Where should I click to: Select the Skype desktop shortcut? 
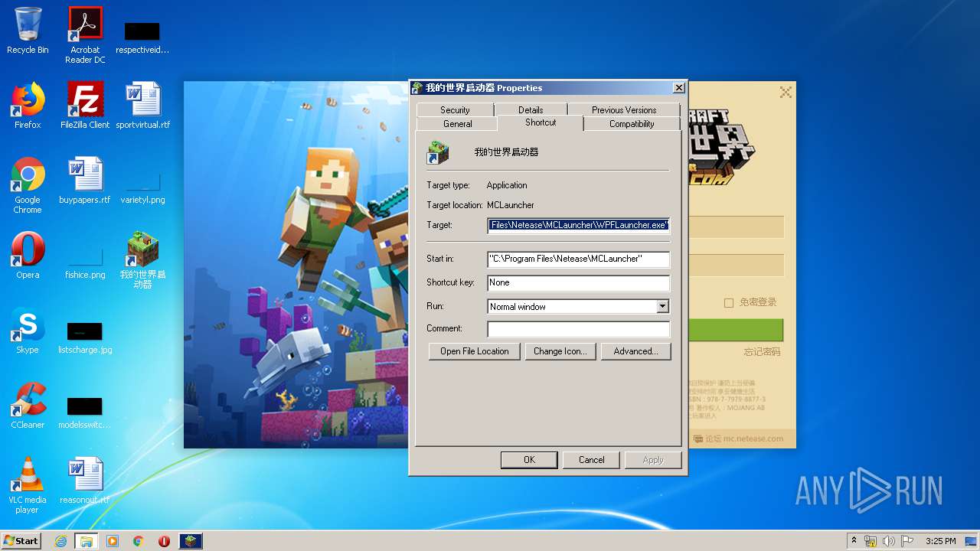(28, 331)
